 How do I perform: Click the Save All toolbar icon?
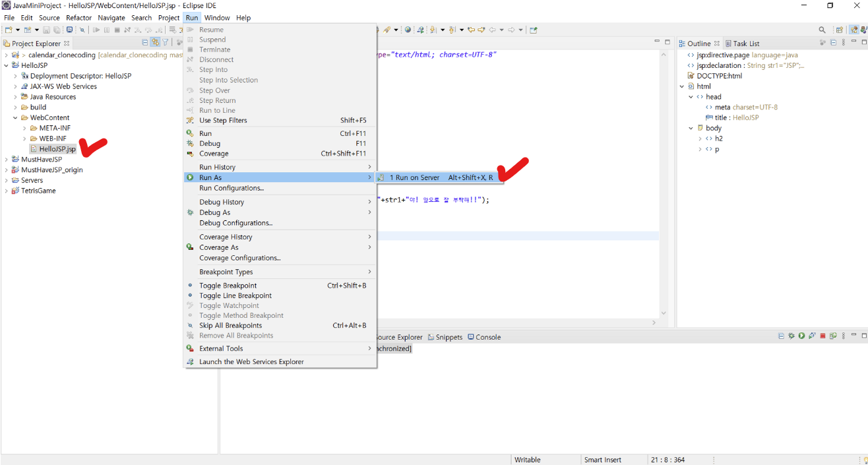click(x=57, y=30)
